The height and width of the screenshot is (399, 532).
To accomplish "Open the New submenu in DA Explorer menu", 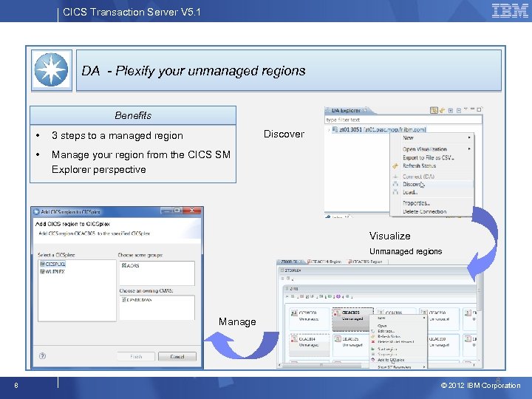I will point(432,137).
